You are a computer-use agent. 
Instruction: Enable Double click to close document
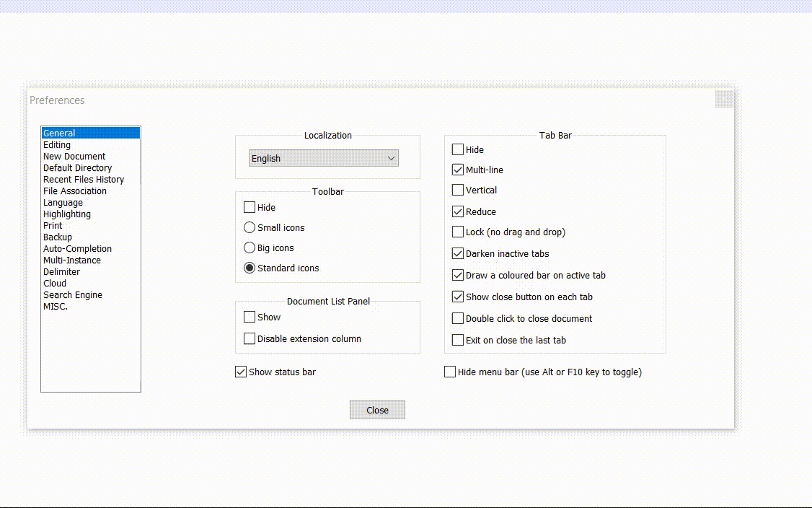pos(458,318)
